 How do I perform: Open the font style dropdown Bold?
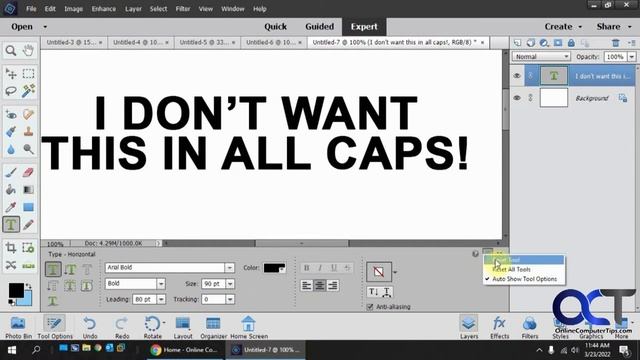click(161, 284)
